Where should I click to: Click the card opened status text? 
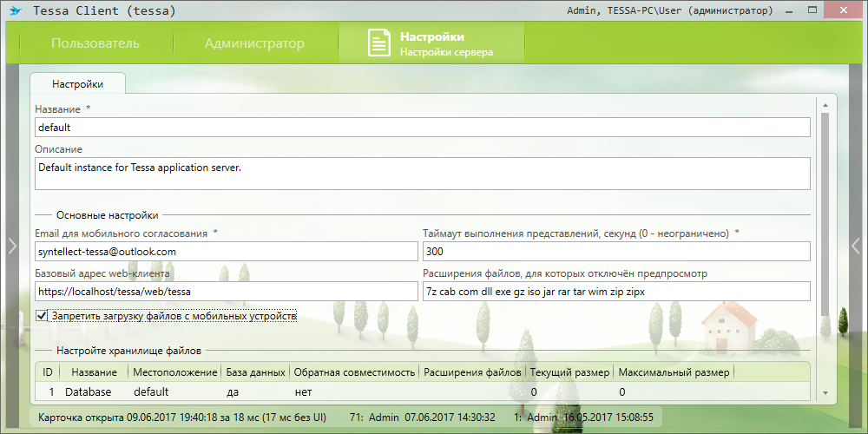tap(182, 417)
